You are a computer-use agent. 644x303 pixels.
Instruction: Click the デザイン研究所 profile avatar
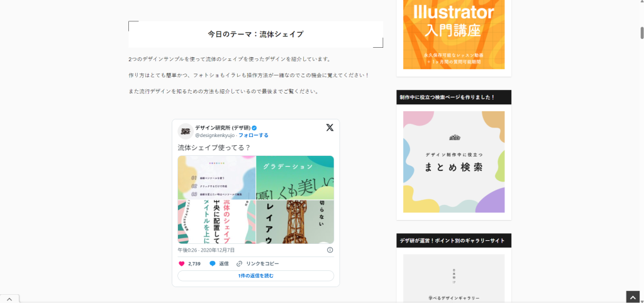tap(185, 131)
